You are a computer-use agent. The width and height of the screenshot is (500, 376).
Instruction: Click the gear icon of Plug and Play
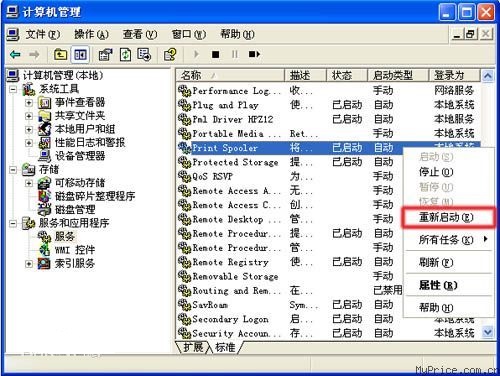(184, 105)
